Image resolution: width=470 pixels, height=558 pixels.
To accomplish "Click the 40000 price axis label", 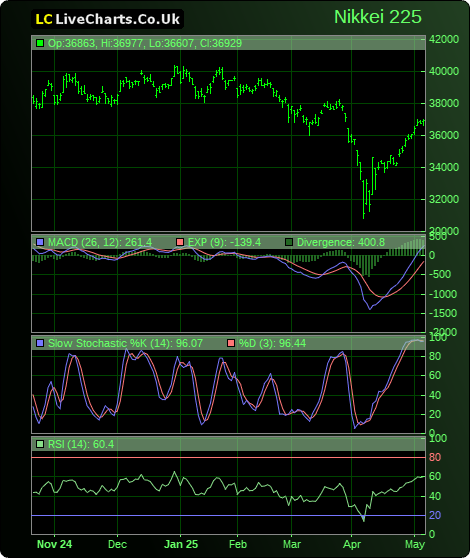I will [x=444, y=71].
